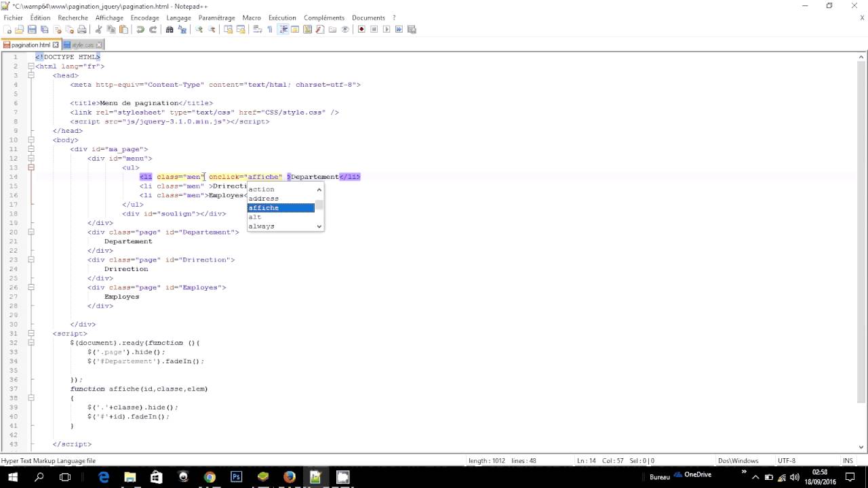
Task: Open the Encodage menu
Action: tap(144, 18)
